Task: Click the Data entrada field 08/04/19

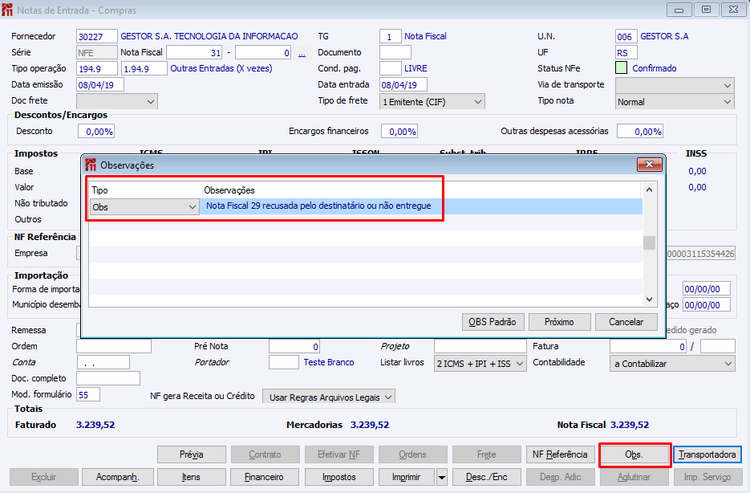Action: [403, 85]
